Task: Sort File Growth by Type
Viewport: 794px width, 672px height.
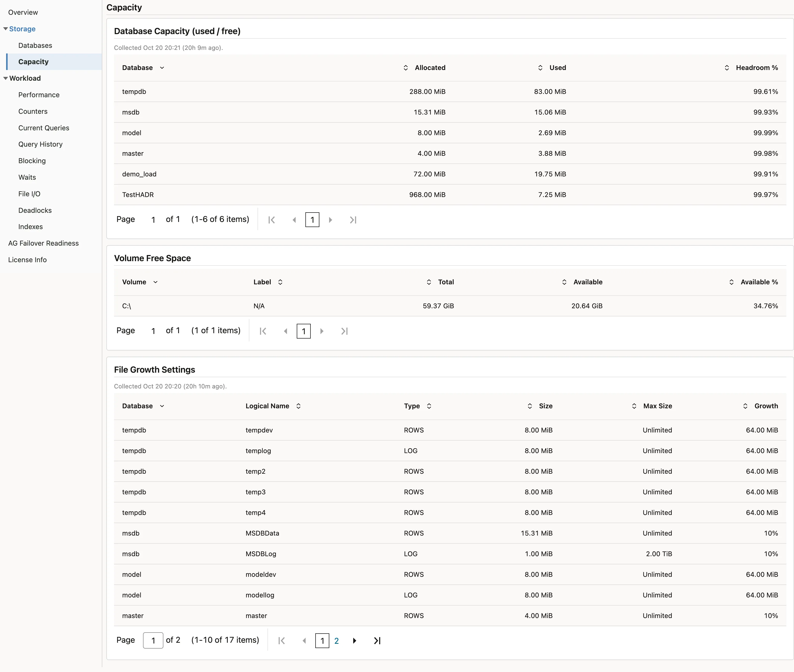Action: (429, 406)
